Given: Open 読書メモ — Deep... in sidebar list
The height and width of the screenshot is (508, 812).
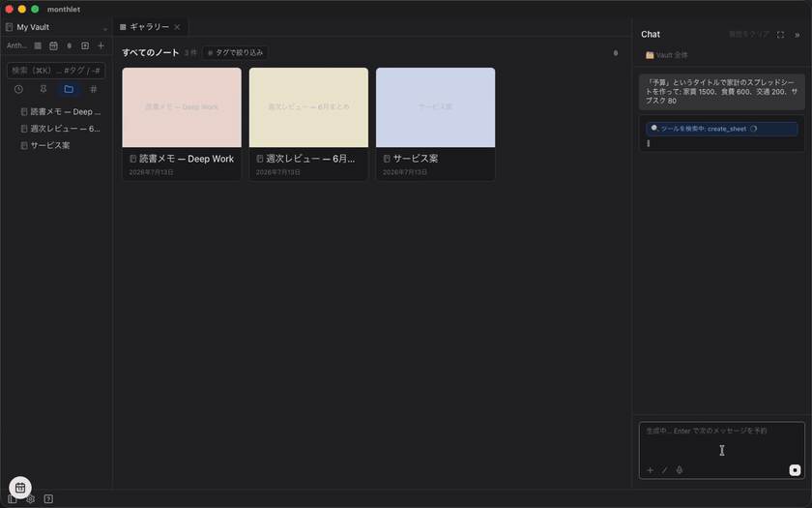Looking at the screenshot, I should coord(61,111).
